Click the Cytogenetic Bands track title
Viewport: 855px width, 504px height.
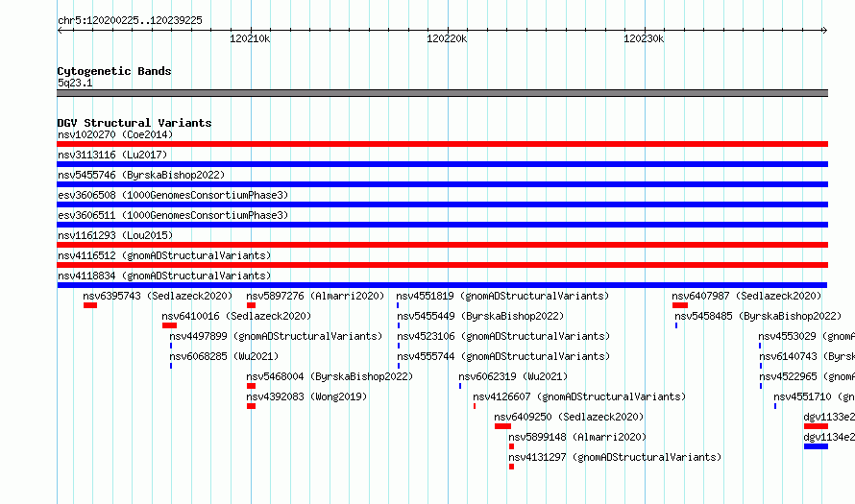pos(114,71)
